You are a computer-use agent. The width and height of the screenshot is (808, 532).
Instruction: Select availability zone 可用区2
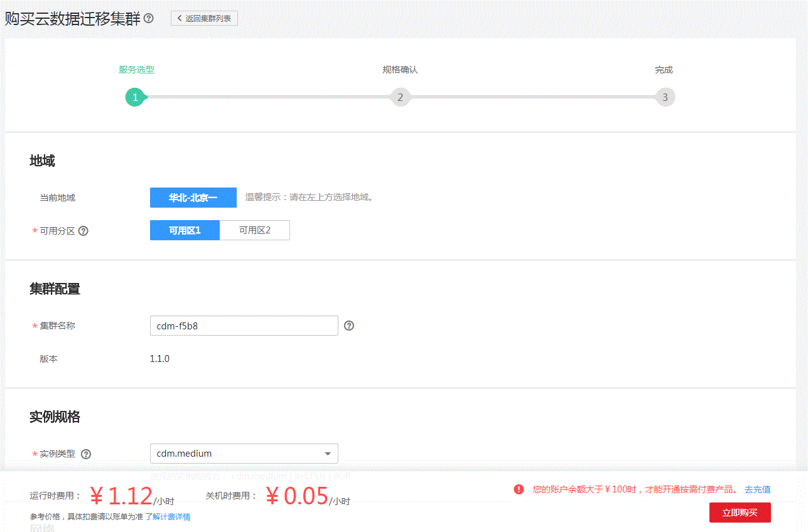[254, 230]
